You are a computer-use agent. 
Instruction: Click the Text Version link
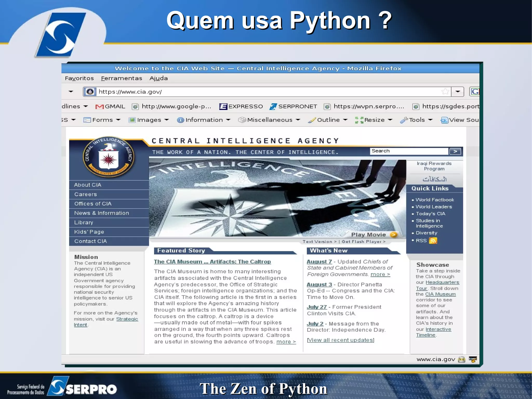(x=320, y=242)
